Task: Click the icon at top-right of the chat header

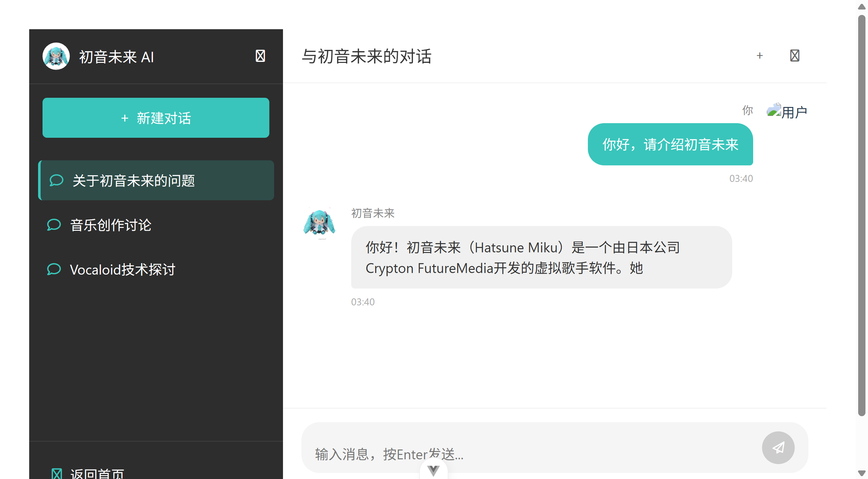Action: pos(794,56)
